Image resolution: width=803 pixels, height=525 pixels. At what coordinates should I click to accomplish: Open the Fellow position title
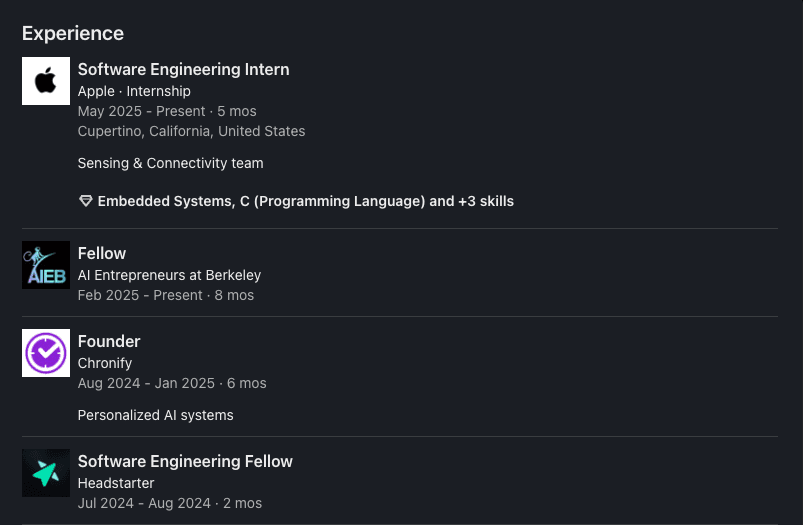[102, 253]
